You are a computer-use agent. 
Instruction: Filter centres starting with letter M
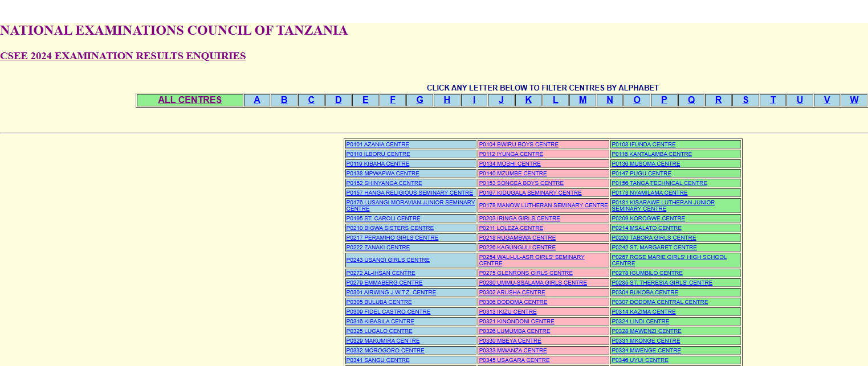pyautogui.click(x=582, y=100)
